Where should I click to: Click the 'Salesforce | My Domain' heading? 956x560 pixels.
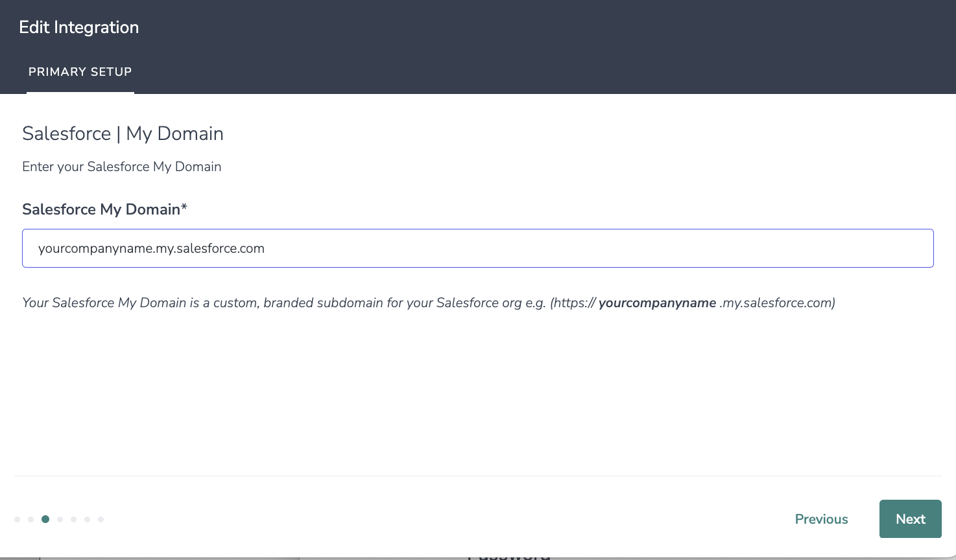(123, 134)
